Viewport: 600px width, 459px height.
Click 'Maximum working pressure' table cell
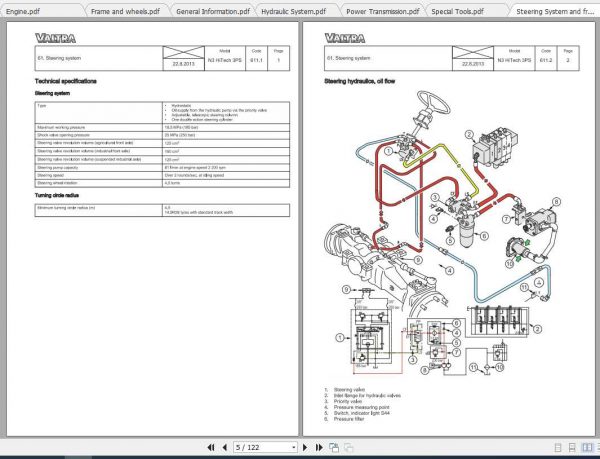(99, 127)
